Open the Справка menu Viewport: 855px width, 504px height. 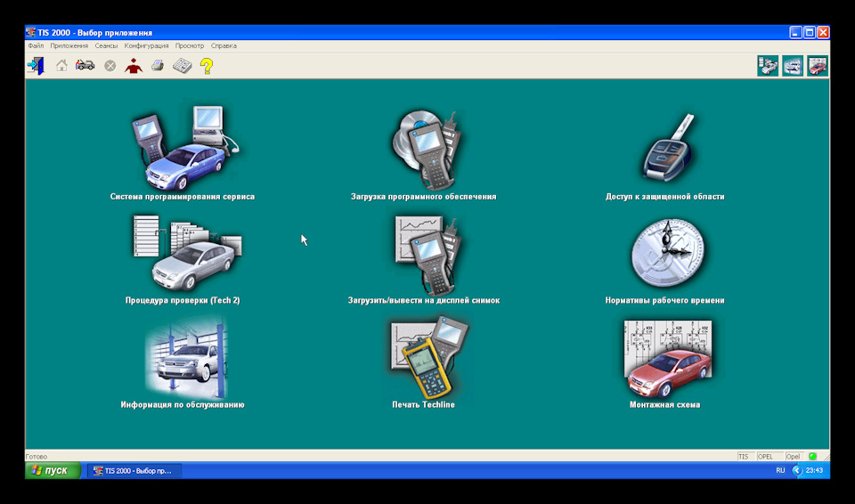tap(224, 45)
